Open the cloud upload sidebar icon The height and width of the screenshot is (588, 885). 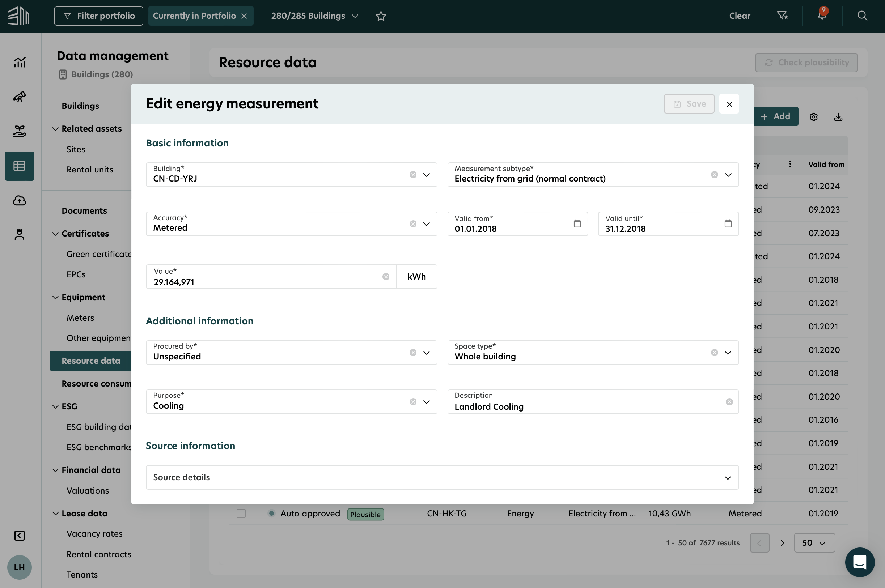click(20, 201)
